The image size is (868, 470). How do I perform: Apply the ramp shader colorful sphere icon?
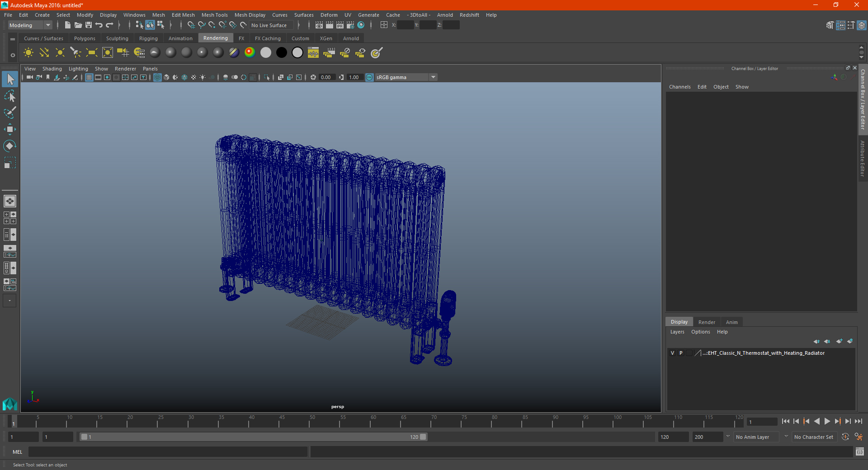[250, 52]
